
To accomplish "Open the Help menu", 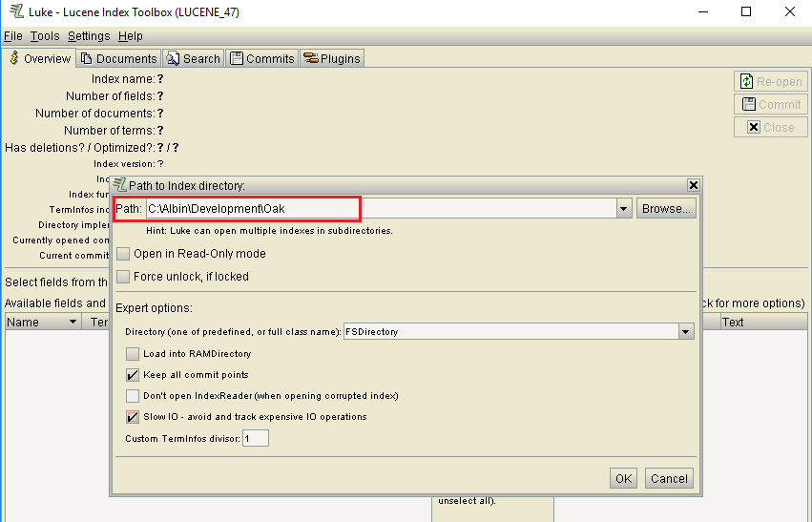I will point(130,36).
